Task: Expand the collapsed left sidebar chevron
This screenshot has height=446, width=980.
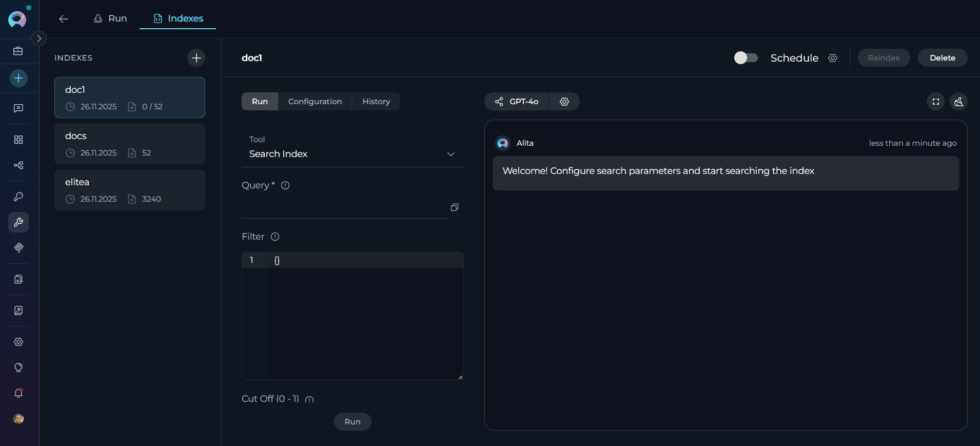Action: coord(39,38)
